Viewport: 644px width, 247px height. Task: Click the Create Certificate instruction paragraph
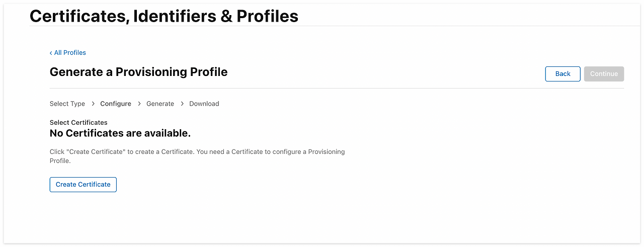[x=197, y=156]
